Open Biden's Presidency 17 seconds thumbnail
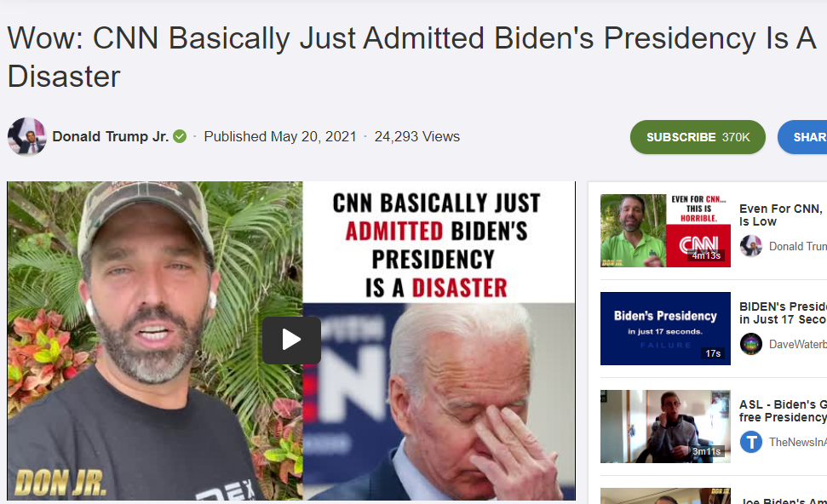Image resolution: width=827 pixels, height=504 pixels. [x=665, y=329]
